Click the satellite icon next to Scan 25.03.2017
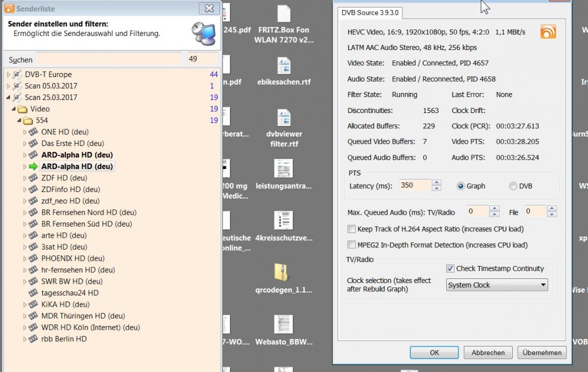588x372 pixels. click(17, 98)
